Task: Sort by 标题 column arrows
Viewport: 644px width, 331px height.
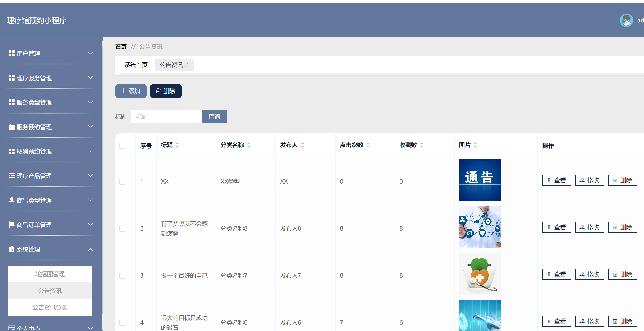Action: tap(177, 145)
